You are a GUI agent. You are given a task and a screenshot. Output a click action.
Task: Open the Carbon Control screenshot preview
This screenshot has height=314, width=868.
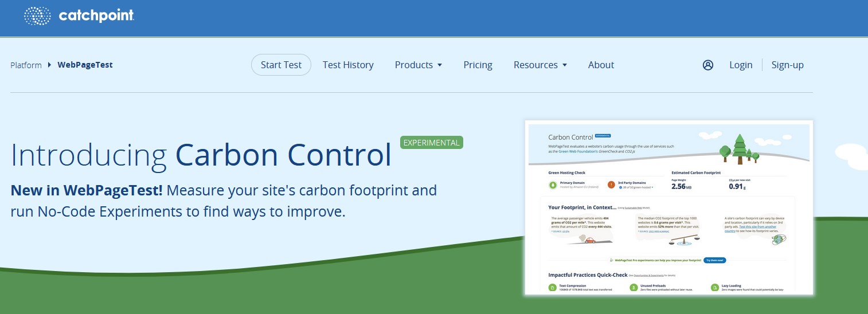pos(669,208)
